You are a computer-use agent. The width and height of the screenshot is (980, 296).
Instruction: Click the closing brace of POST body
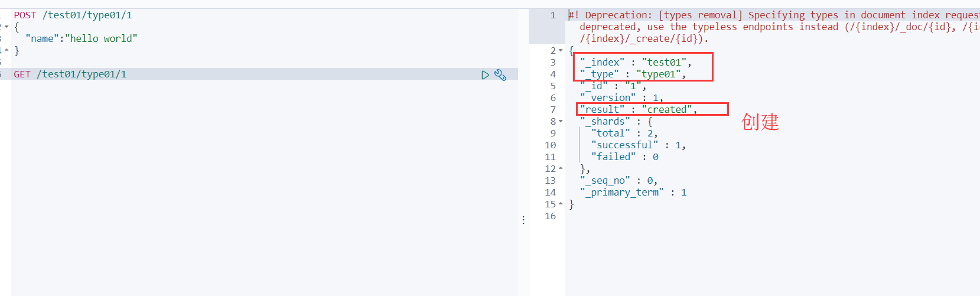click(x=17, y=51)
